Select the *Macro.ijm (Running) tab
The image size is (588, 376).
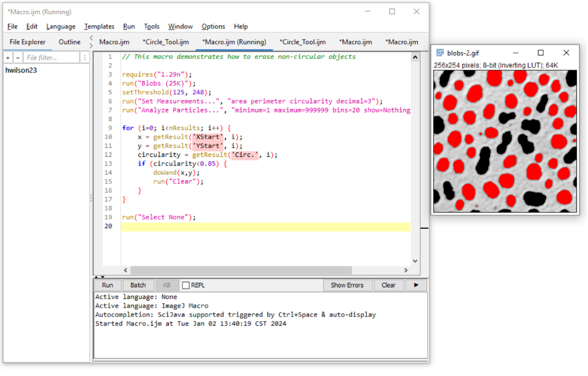(x=234, y=42)
